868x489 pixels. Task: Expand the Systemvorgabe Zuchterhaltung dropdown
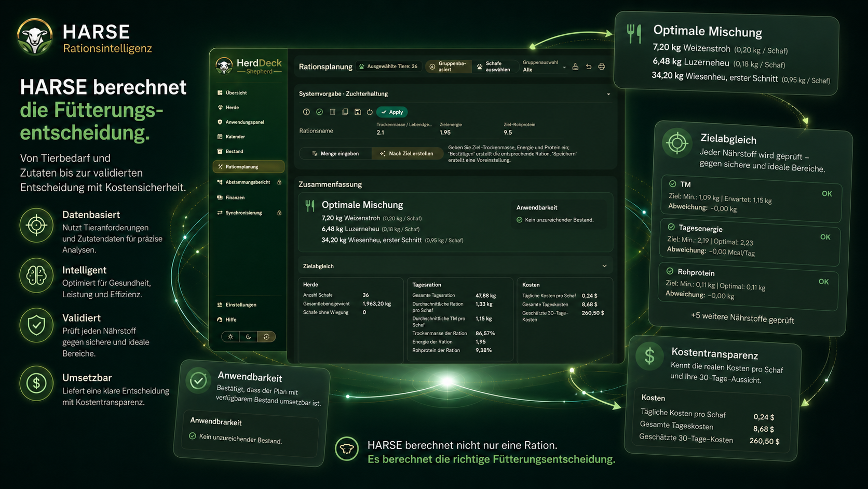coord(608,94)
